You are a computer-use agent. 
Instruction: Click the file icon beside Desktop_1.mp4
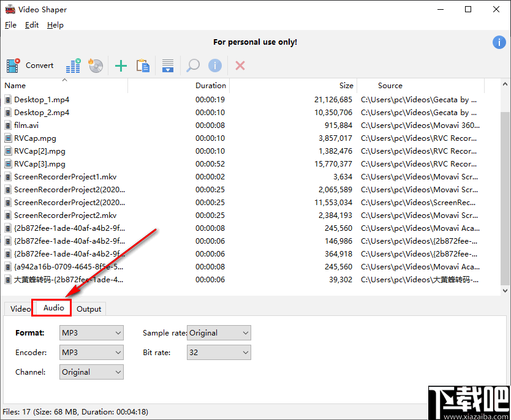[8, 100]
